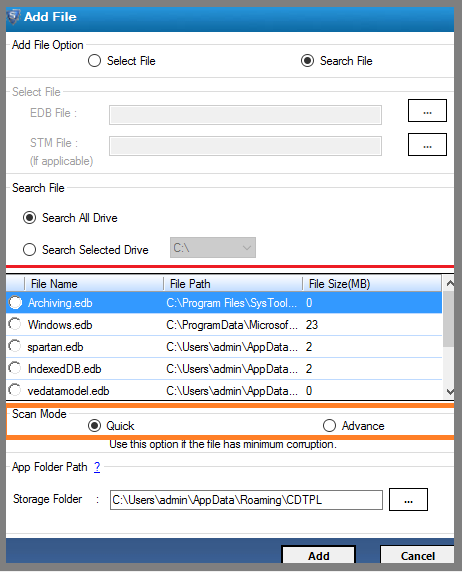The image size is (462, 572).
Task: Open the App Folder Path help question mark
Action: point(97,467)
